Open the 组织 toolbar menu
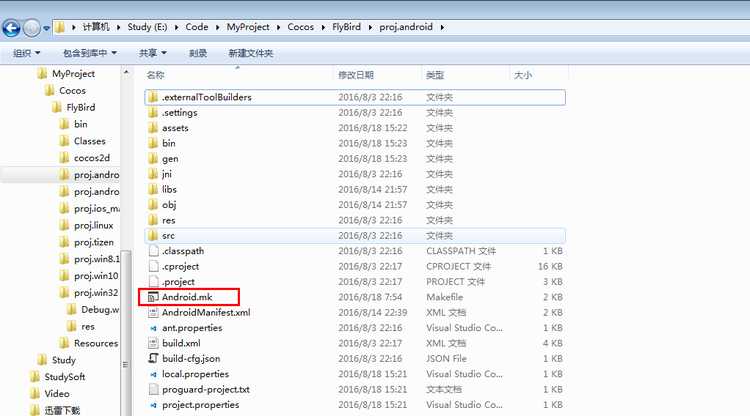This screenshot has height=416, width=750. pyautogui.click(x=26, y=53)
